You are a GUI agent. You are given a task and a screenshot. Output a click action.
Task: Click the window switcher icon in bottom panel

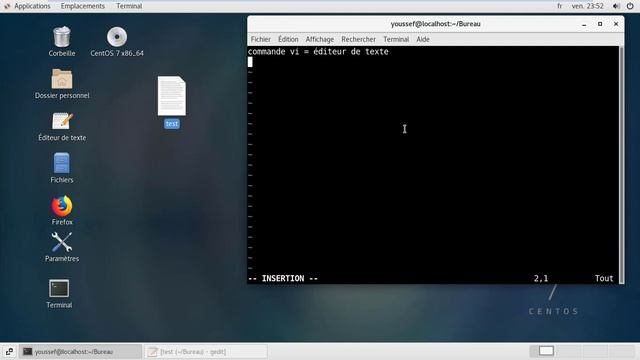click(9, 351)
